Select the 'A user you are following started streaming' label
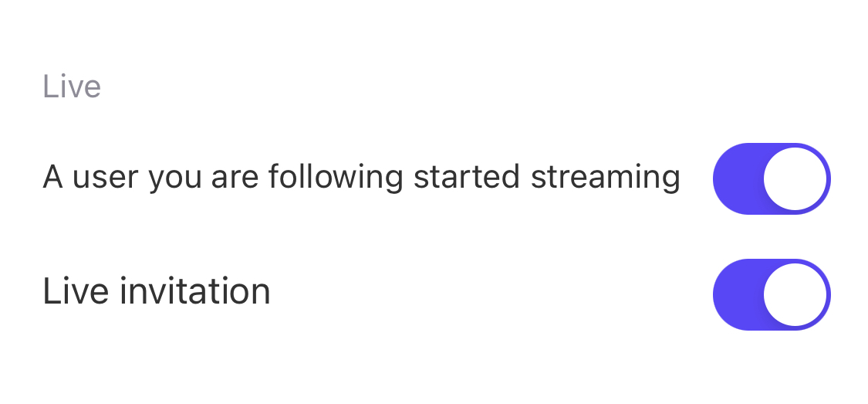868x404 pixels. coord(362,178)
